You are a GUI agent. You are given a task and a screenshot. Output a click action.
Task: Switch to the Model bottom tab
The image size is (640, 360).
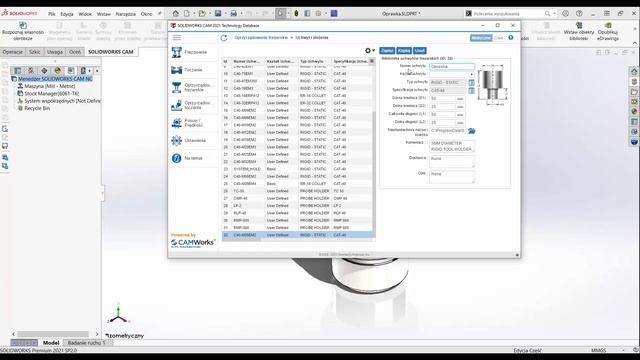[x=51, y=343]
